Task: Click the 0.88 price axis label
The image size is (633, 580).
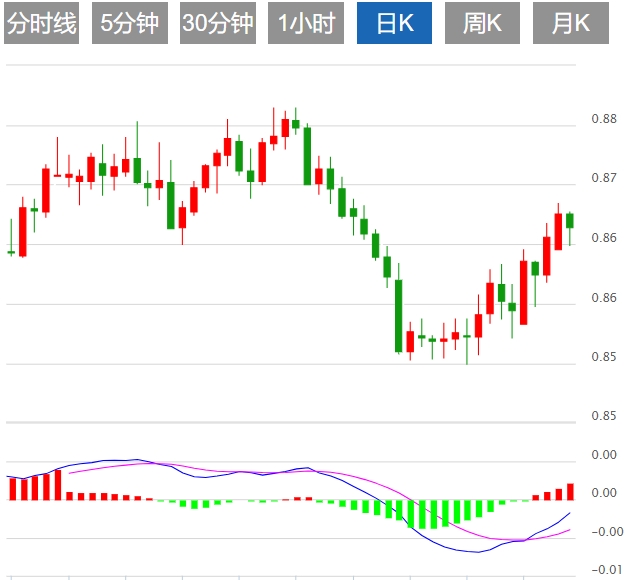Action: (604, 119)
